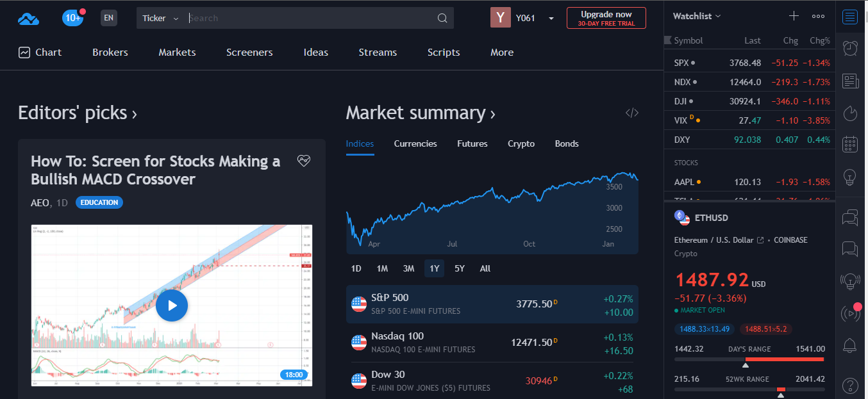
Task: Open the Y profile avatar
Action: click(x=501, y=18)
